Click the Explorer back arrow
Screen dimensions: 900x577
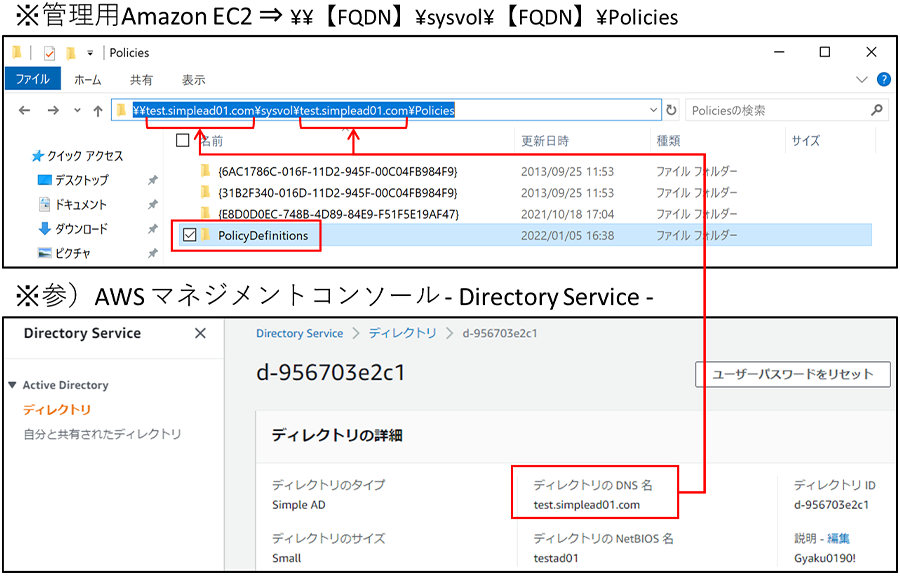coord(24,110)
